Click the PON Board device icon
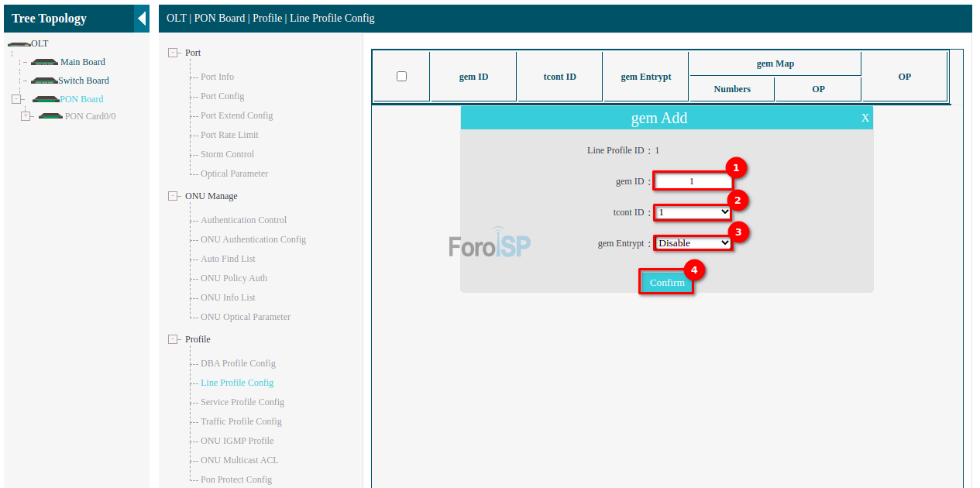This screenshot has width=980, height=488. click(46, 99)
